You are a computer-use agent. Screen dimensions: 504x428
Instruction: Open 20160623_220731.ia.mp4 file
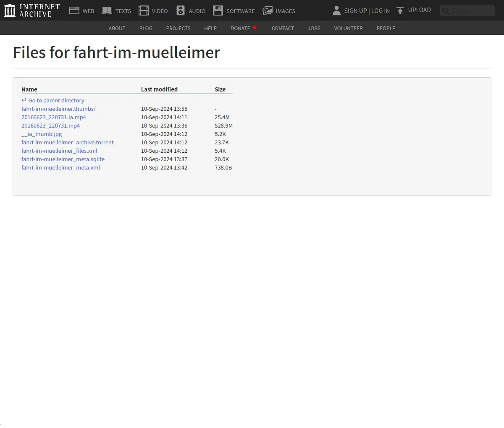pyautogui.click(x=54, y=117)
